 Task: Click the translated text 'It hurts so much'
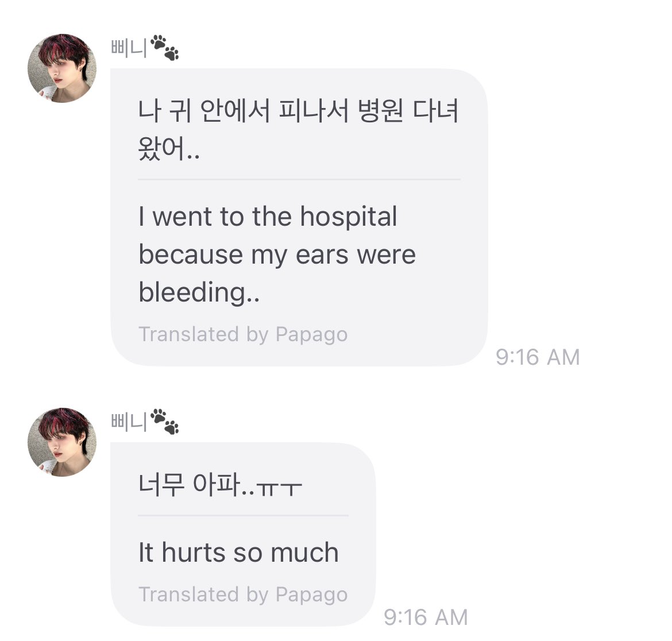pyautogui.click(x=238, y=553)
